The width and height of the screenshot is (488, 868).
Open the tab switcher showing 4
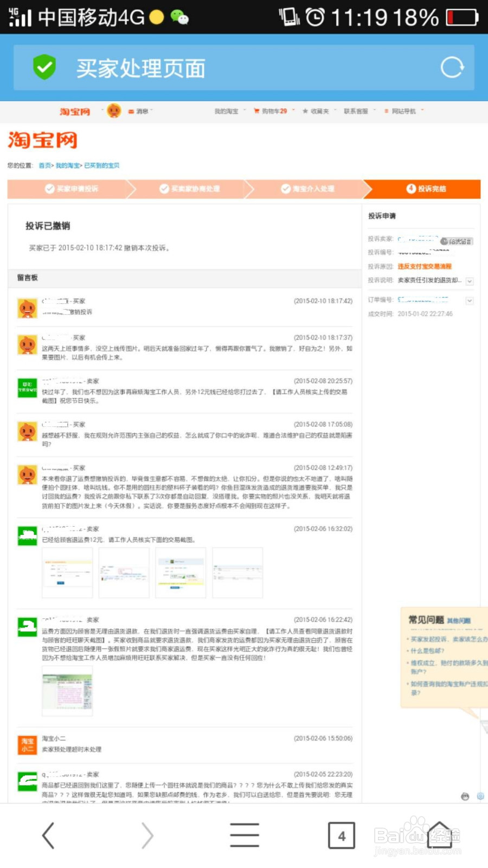point(342,835)
